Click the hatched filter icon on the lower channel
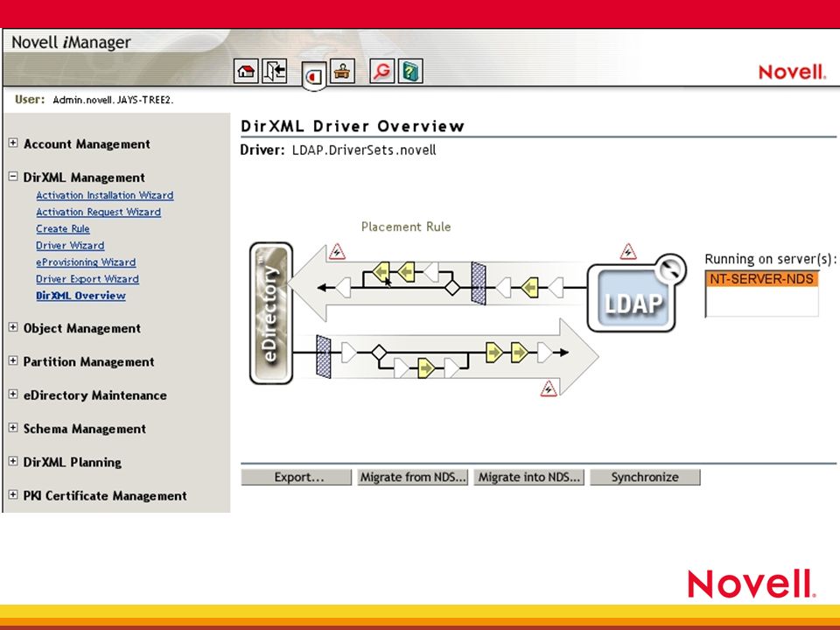This screenshot has width=840, height=630. point(324,357)
